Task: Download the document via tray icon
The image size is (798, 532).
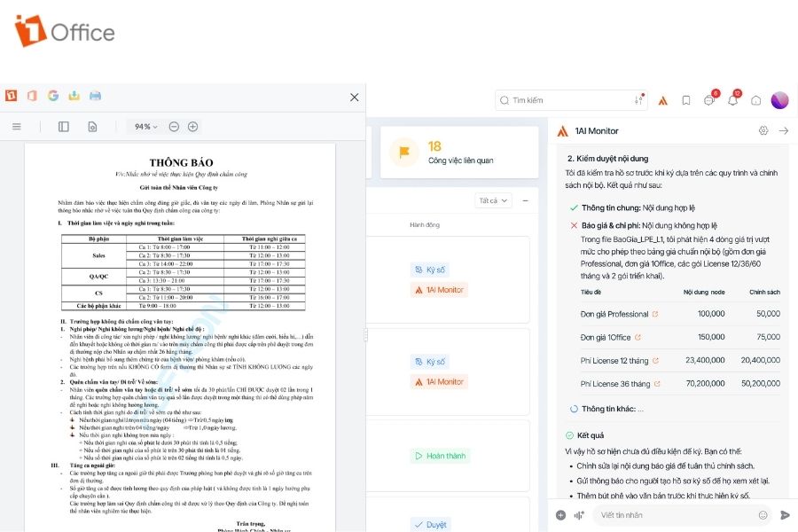Action: click(74, 95)
